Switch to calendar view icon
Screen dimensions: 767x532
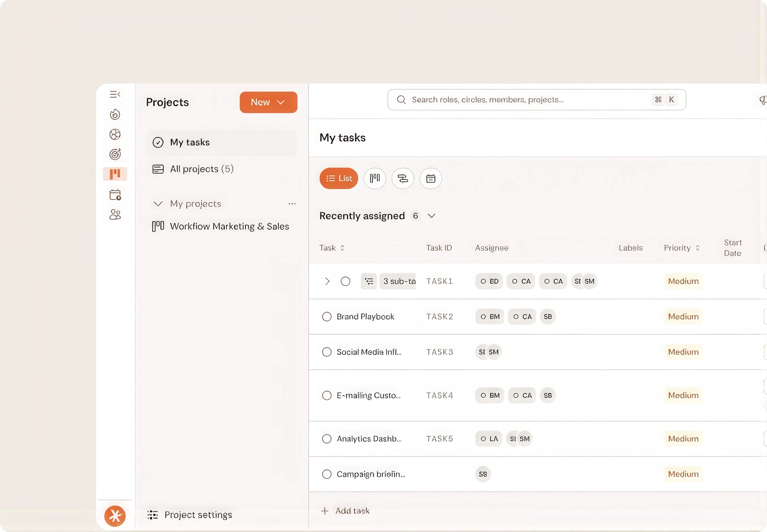point(431,178)
